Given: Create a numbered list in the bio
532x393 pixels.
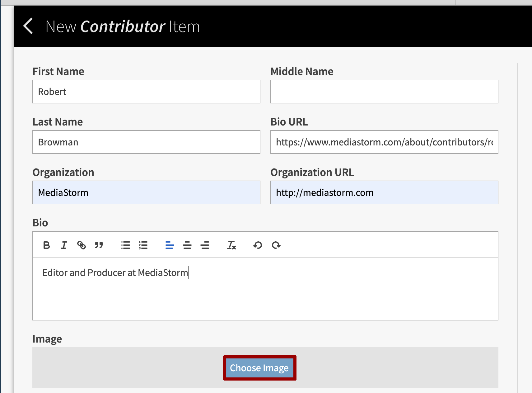Looking at the screenshot, I should coord(143,245).
